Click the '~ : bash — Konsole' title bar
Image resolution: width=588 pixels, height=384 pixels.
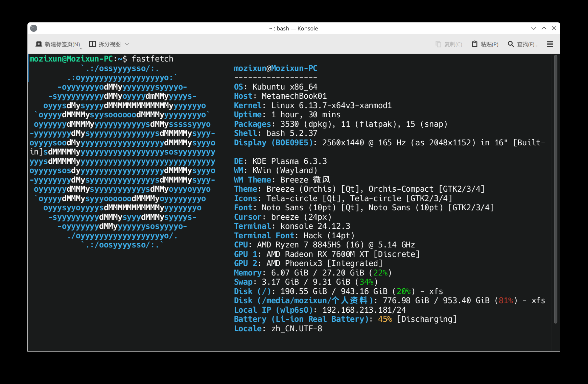(x=293, y=28)
